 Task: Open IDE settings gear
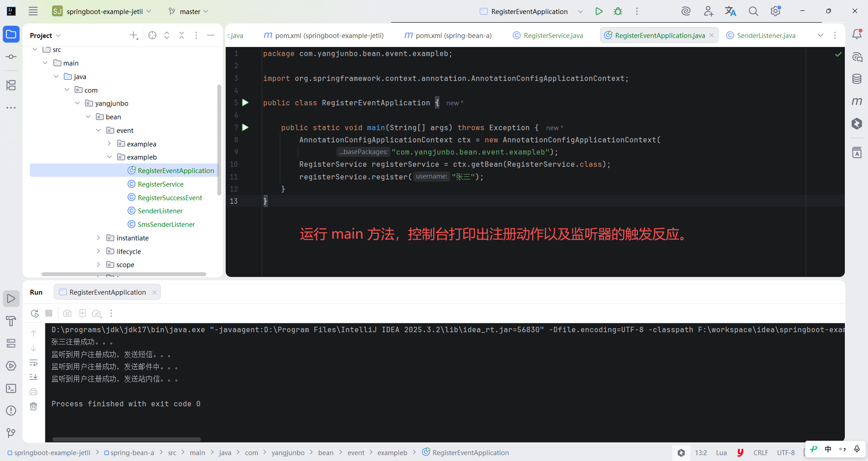point(776,11)
